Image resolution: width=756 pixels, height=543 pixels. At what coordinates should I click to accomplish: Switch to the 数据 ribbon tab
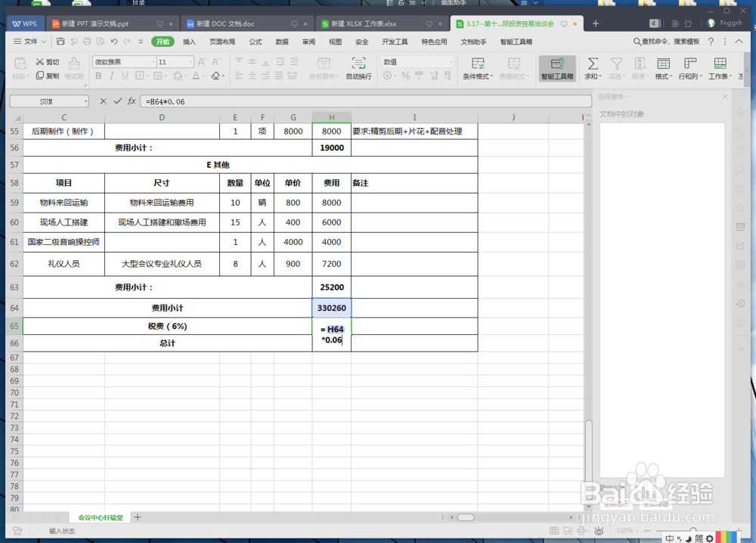[x=282, y=42]
